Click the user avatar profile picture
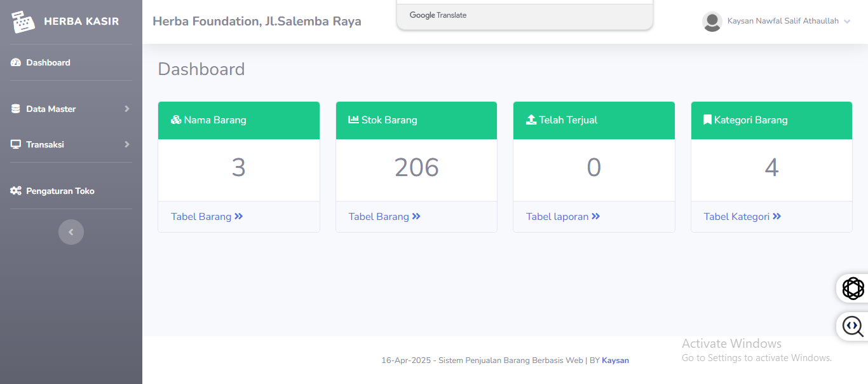The width and height of the screenshot is (868, 384). (712, 22)
